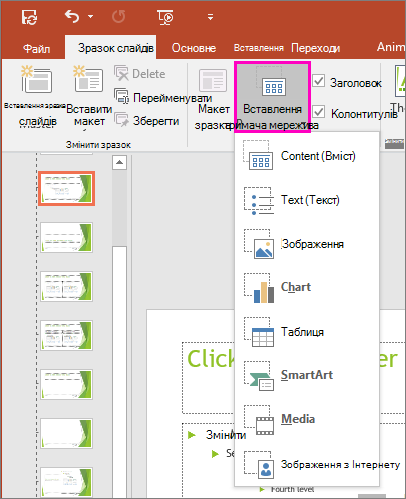
Task: Toggle the Колонтитулів checkbox
Action: tap(319, 112)
